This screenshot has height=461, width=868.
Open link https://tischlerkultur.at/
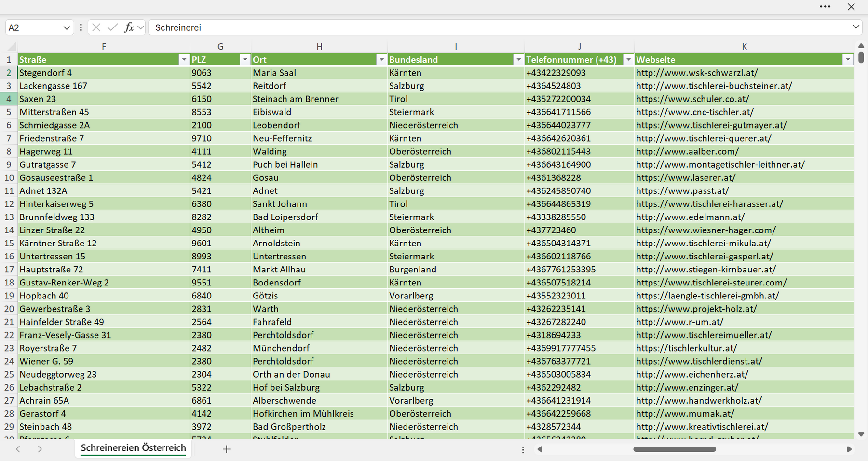[686, 348]
